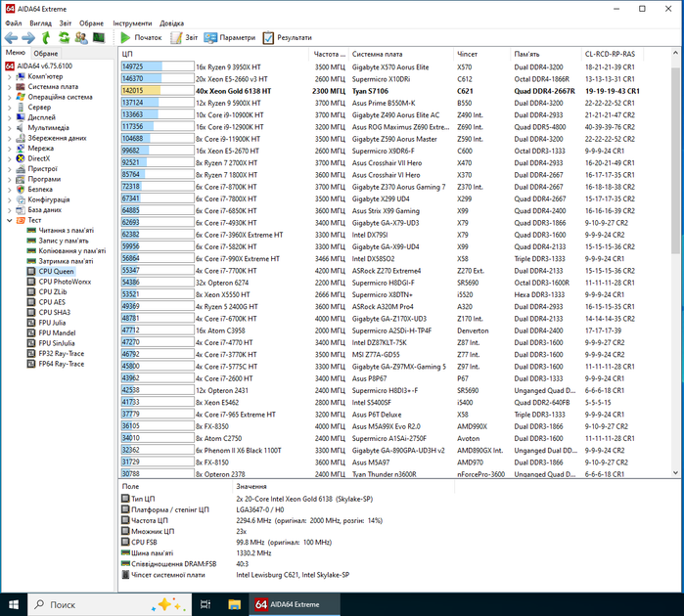Open Читання з пам'яті test
Image resolution: width=684 pixels, height=616 pixels.
tap(66, 231)
